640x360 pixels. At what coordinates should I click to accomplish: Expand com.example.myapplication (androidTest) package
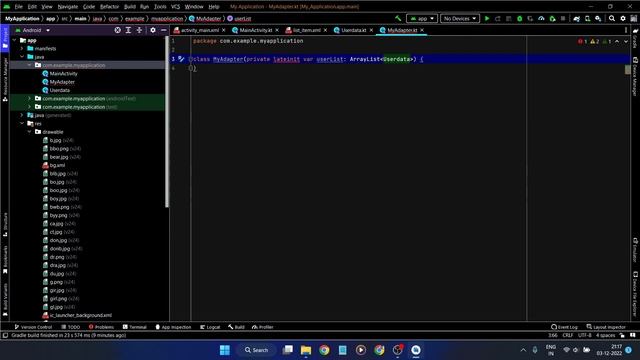tap(29, 98)
